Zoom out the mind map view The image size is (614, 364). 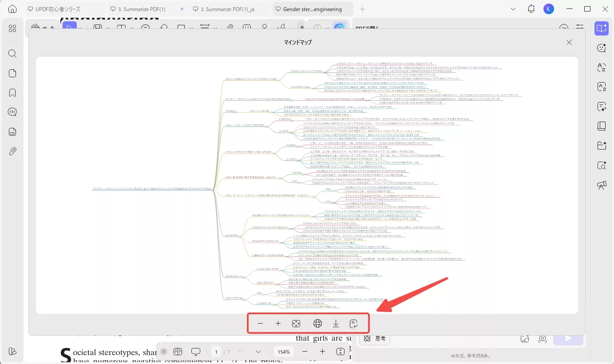(260, 324)
